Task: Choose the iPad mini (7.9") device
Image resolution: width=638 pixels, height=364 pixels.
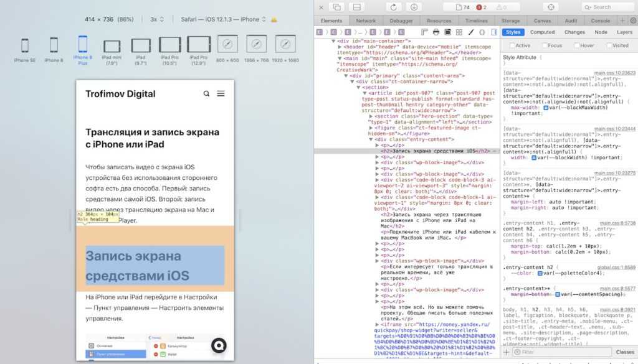Action: coord(112,50)
